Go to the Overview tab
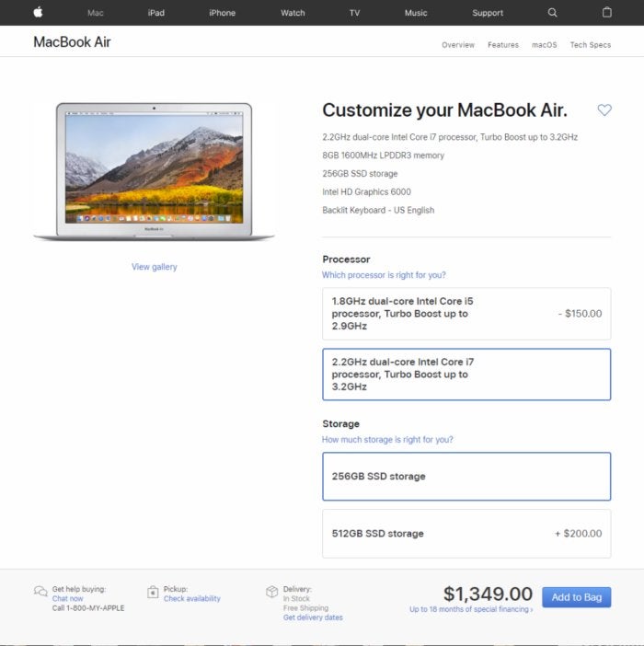 coord(458,45)
